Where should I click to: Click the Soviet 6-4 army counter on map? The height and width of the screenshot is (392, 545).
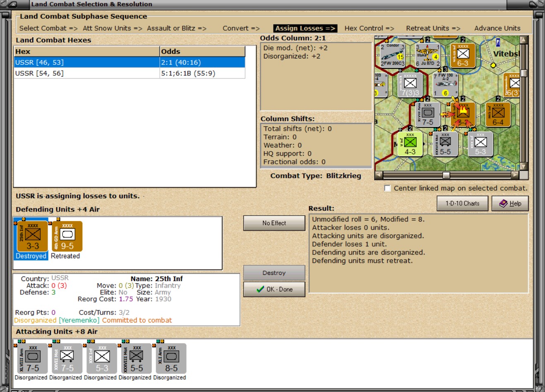[x=498, y=114]
